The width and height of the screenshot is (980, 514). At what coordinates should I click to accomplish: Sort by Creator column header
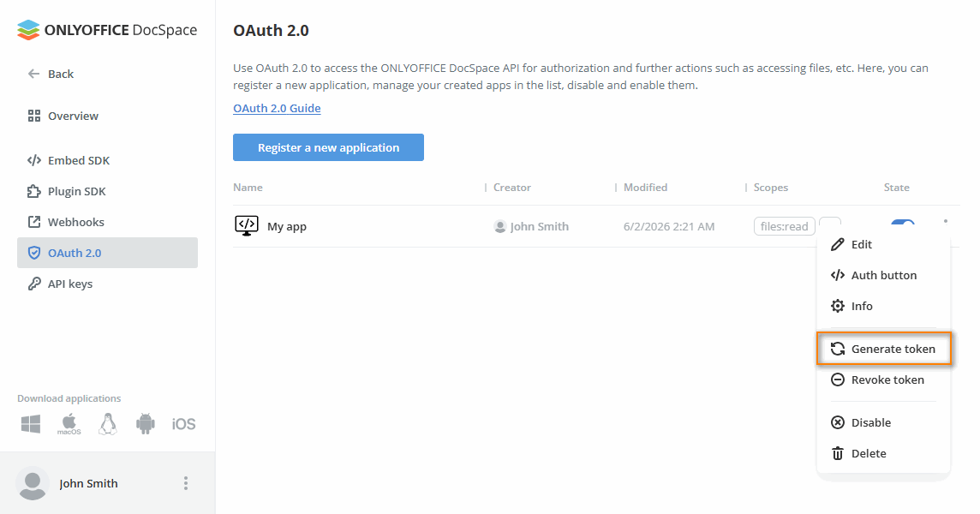coord(512,188)
